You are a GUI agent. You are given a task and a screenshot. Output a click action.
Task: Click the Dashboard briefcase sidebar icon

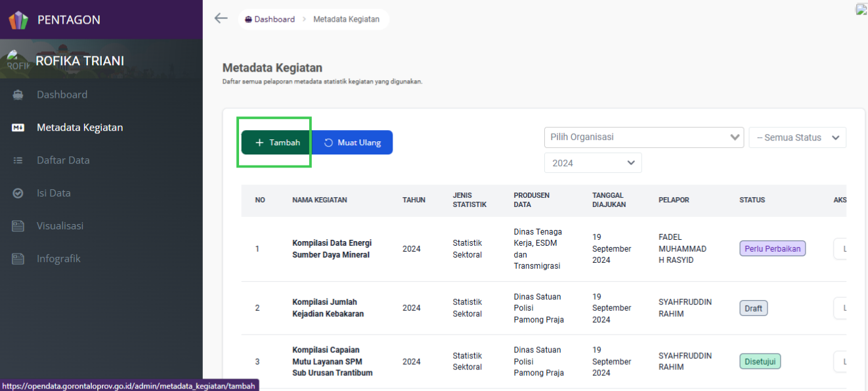click(x=18, y=95)
